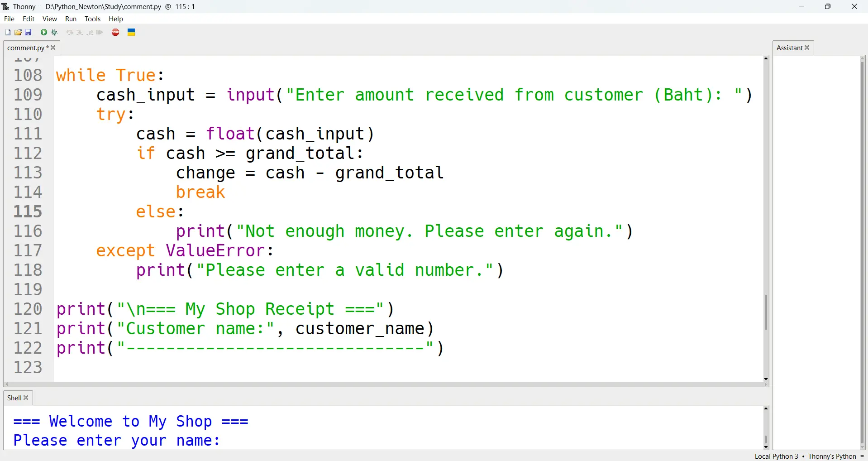Close the Shell panel tab
Image resolution: width=868 pixels, height=461 pixels.
point(26,398)
